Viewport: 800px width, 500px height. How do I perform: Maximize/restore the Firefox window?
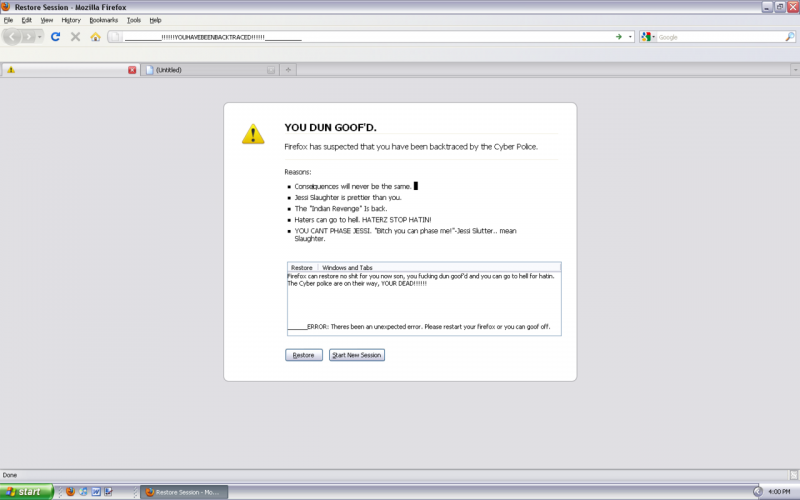[x=780, y=7]
